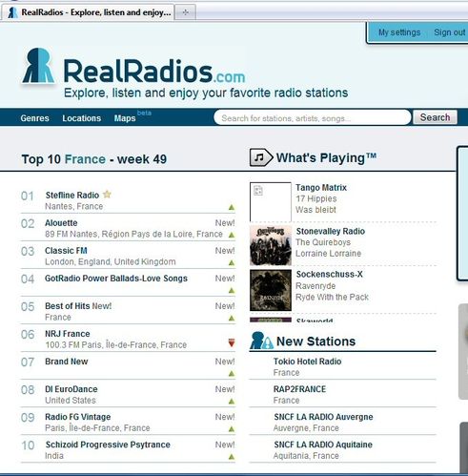The image size is (468, 476).
Task: Click '100.3 FM Paris, Île-de-France, France' text
Action: pos(116,344)
